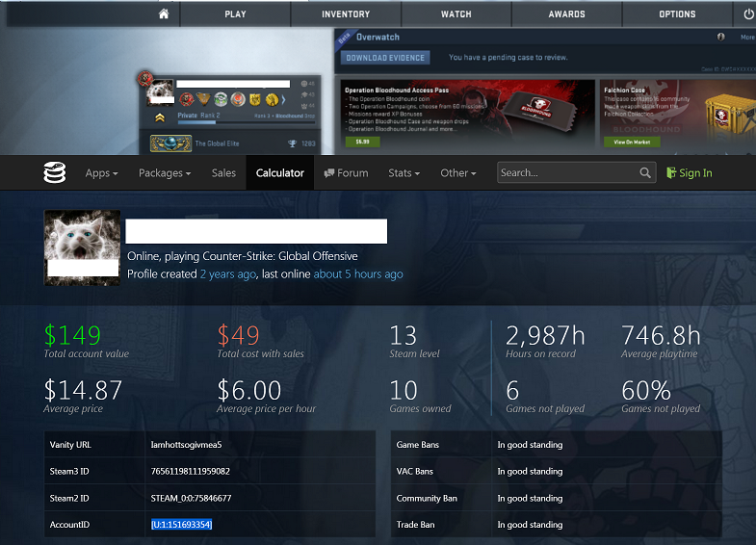Click the Private rank chevron icon

point(160,117)
